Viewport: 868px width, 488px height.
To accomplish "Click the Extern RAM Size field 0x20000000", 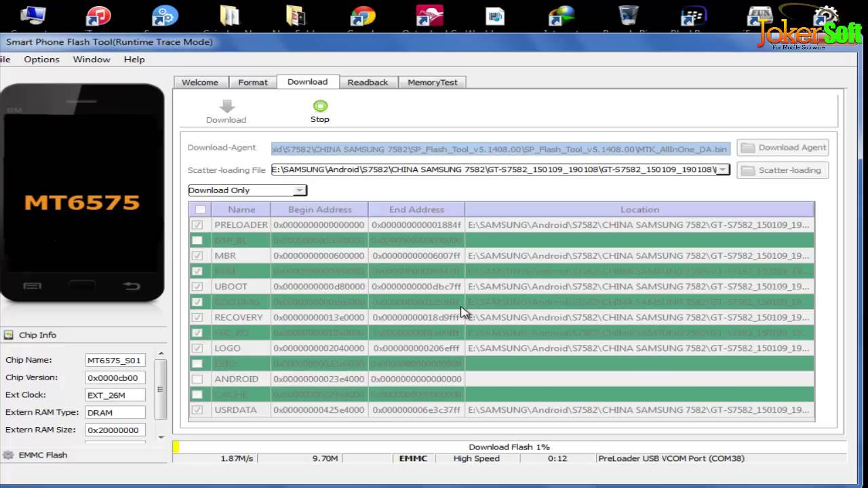I will tap(115, 430).
